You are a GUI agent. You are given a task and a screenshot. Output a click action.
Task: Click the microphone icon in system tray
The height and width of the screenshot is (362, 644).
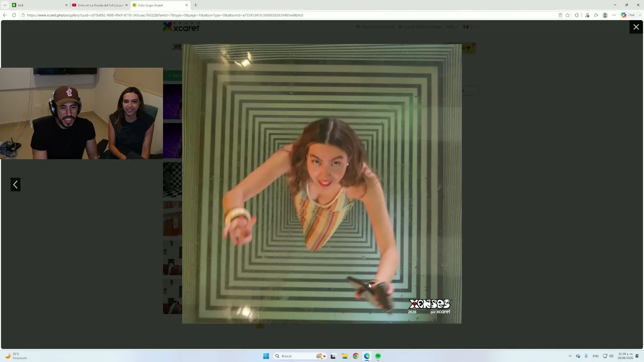(586, 356)
